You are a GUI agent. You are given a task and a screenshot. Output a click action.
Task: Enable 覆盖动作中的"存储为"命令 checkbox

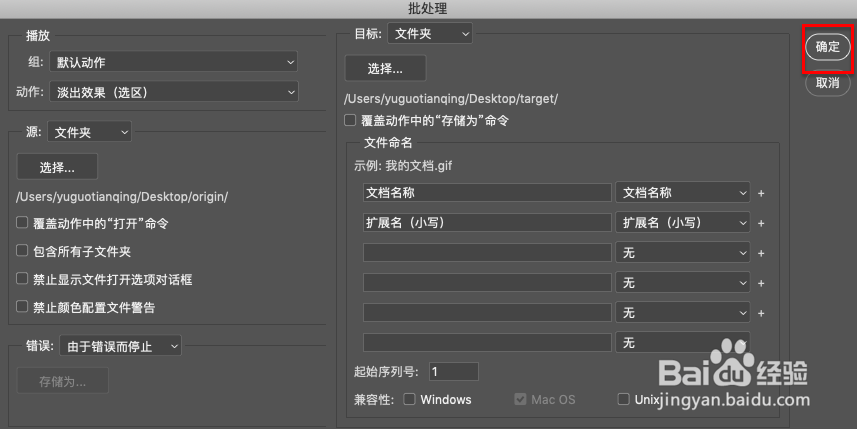(x=350, y=120)
